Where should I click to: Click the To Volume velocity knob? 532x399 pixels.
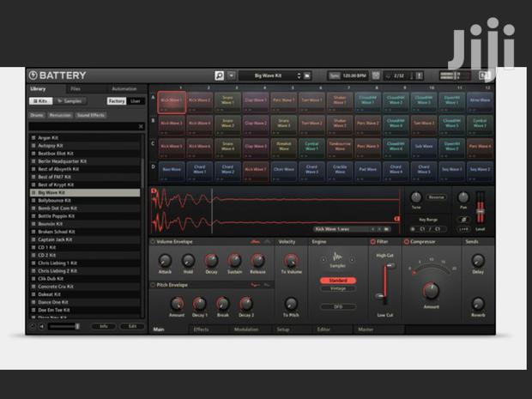[291, 261]
